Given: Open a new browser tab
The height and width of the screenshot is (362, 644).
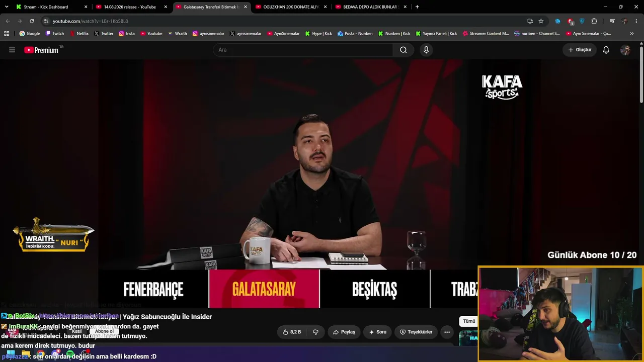Looking at the screenshot, I should pos(417,7).
